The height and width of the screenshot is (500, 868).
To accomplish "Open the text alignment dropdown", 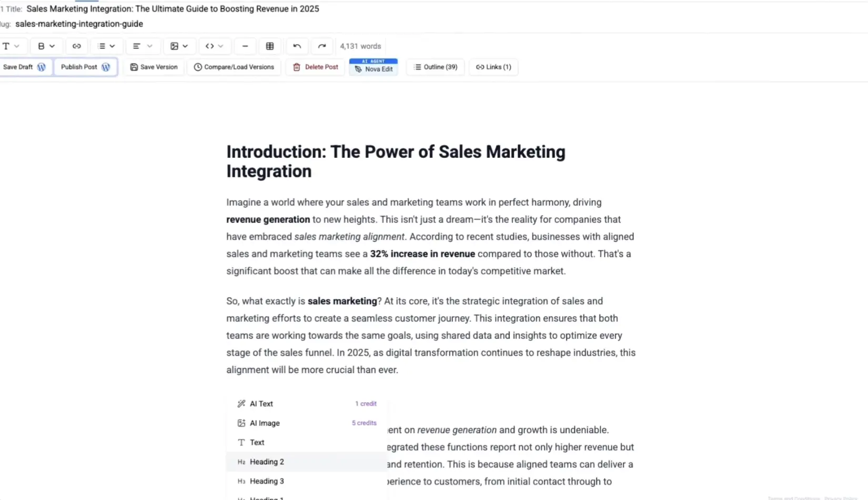I will (143, 46).
